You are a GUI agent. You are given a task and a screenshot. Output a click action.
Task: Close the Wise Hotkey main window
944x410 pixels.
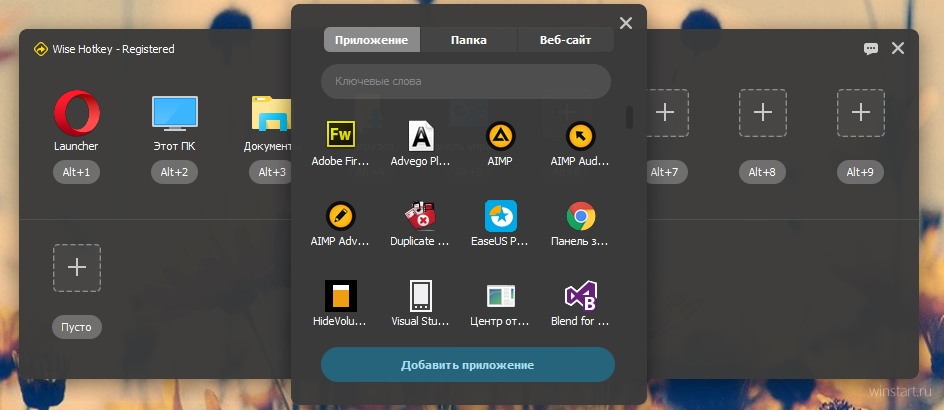(898, 49)
